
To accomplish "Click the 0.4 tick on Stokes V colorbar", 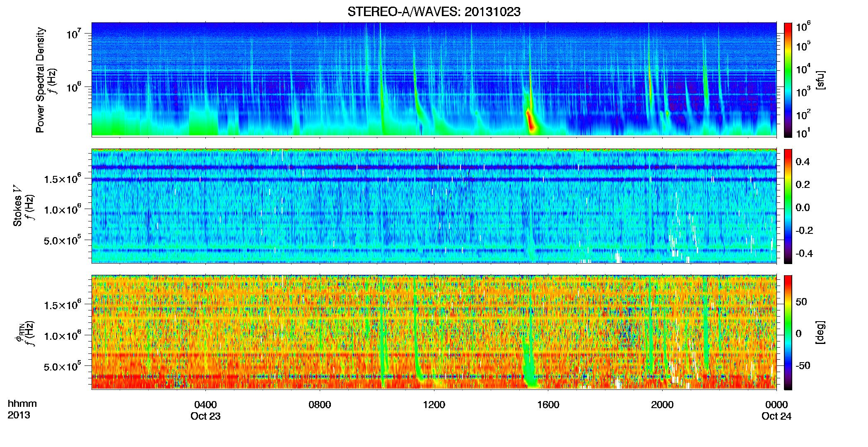I will click(x=803, y=162).
